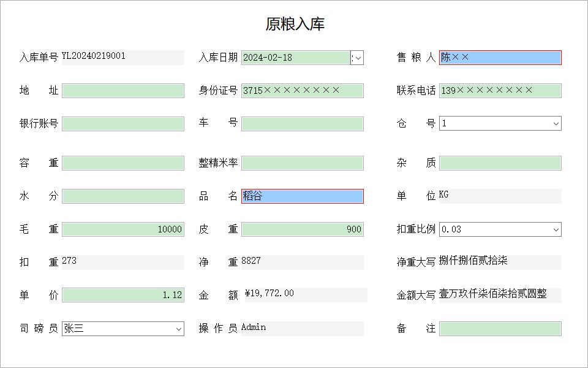Screen dimensions: 588x368
Task: Open the 入库日期 date picker dropdown arrow
Action: (x=358, y=58)
